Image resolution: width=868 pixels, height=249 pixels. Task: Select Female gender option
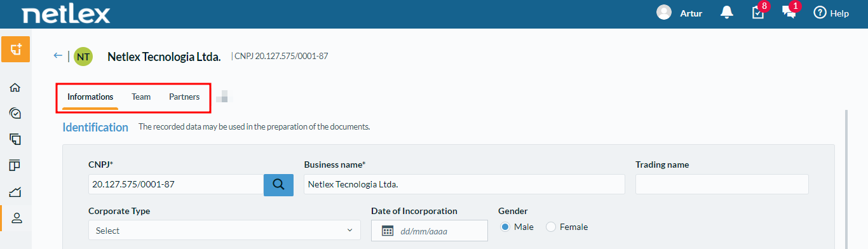point(551,227)
